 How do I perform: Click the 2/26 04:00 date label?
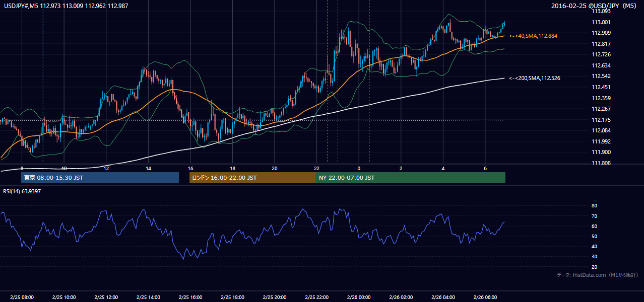click(443, 297)
